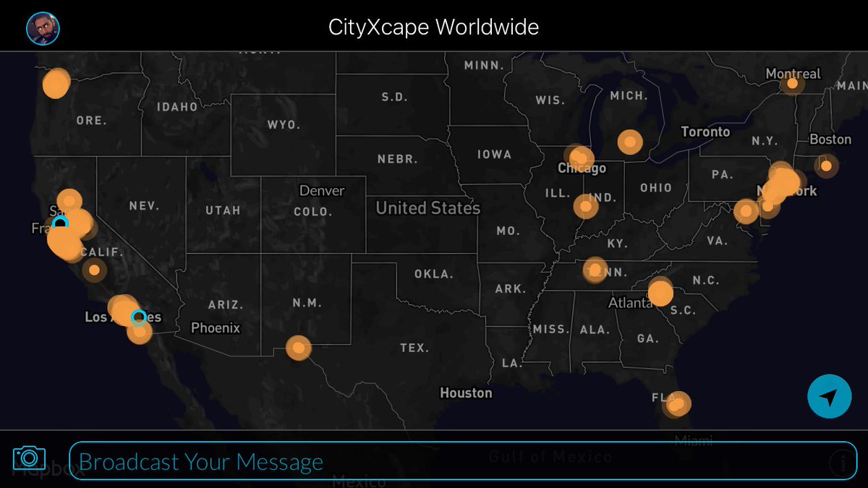Select the orange marker over Chicago
The image size is (868, 488).
point(579,158)
